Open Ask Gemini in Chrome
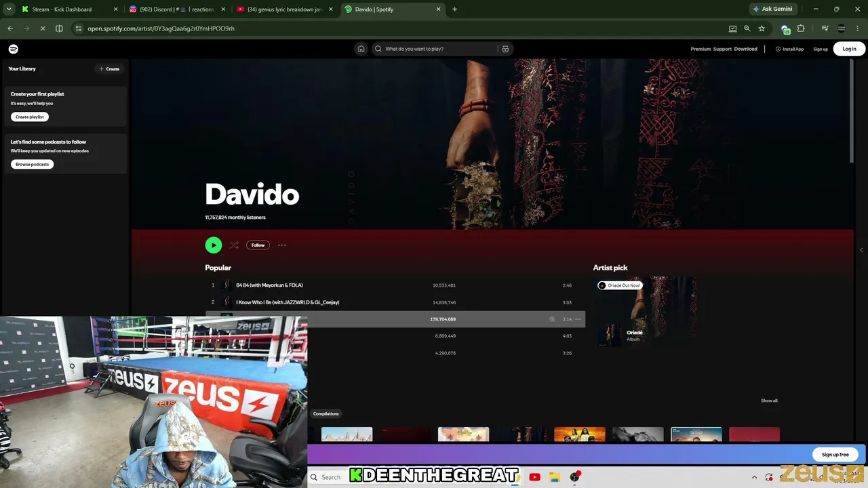The image size is (868, 488). click(773, 9)
